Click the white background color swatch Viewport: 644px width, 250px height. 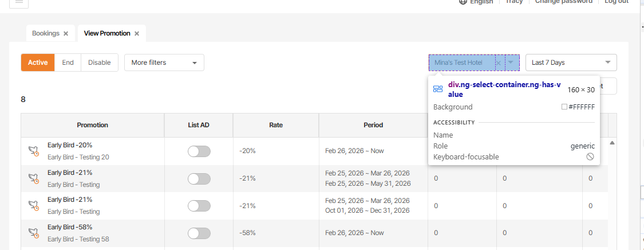(x=564, y=107)
